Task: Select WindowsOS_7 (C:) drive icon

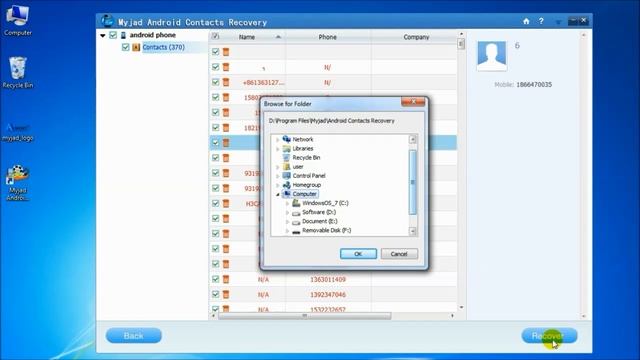Action: coord(296,203)
